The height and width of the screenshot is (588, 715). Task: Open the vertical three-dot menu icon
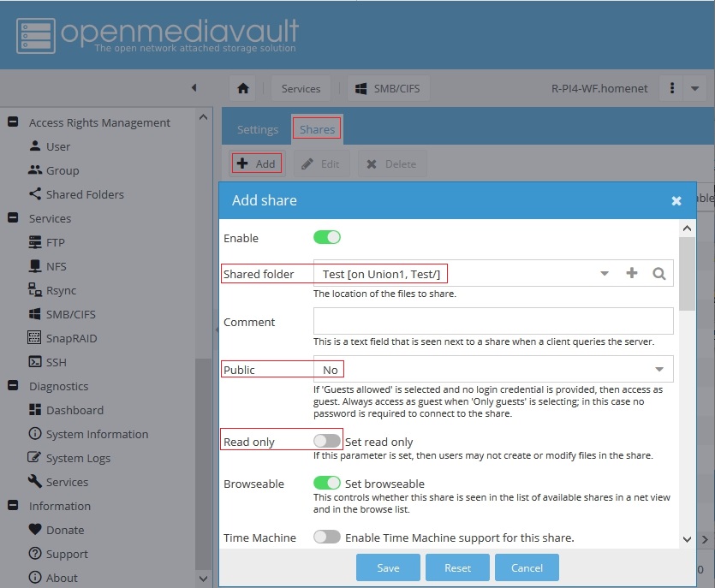click(673, 88)
